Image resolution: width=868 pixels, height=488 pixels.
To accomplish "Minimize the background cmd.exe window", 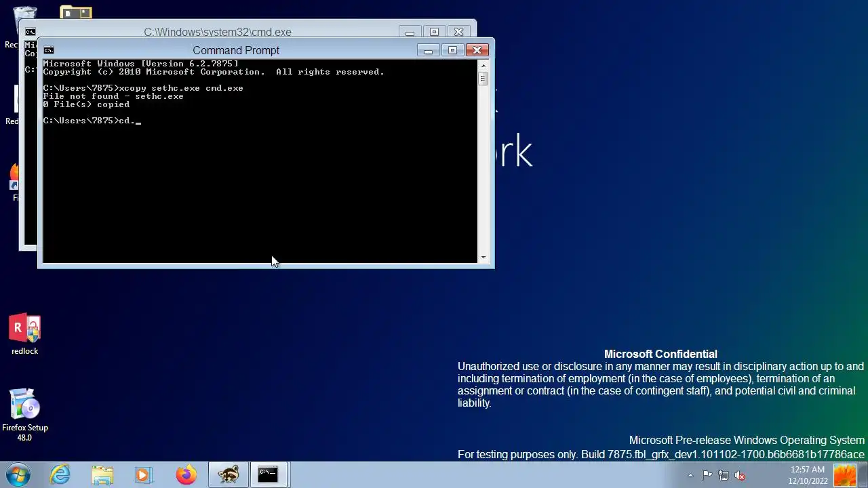I will [410, 32].
